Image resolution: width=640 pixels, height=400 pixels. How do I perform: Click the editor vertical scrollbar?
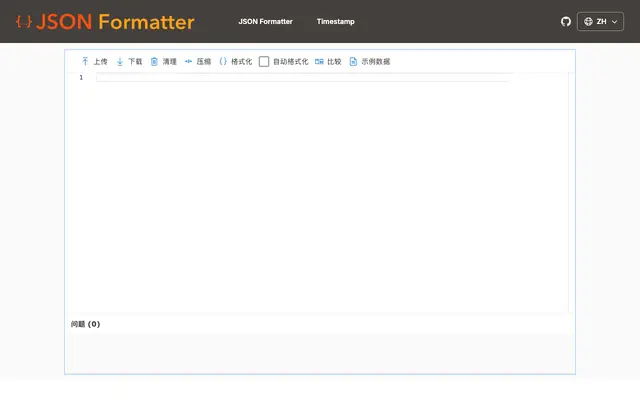571,192
